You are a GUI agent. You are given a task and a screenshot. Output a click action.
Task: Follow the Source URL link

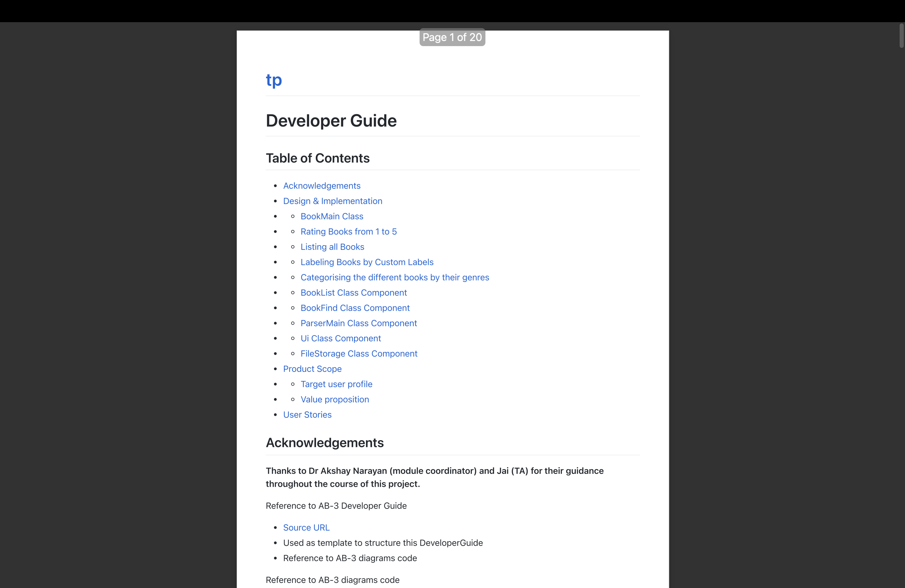pyautogui.click(x=306, y=528)
